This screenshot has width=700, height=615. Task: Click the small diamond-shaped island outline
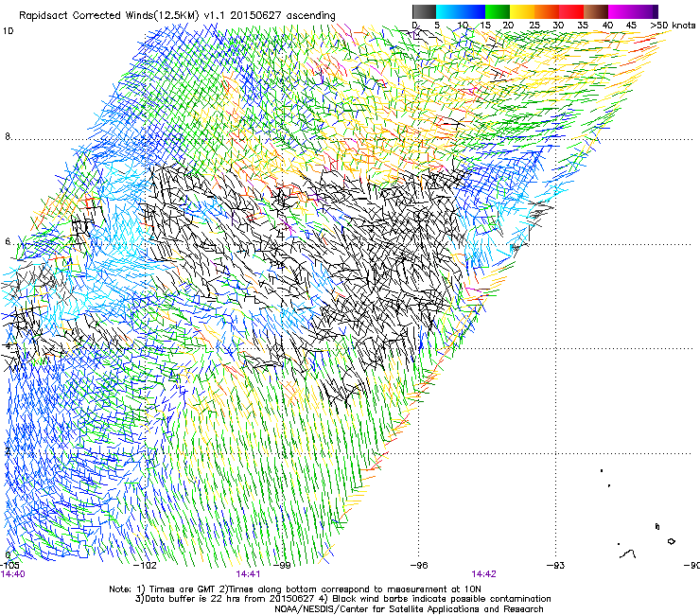(671, 541)
